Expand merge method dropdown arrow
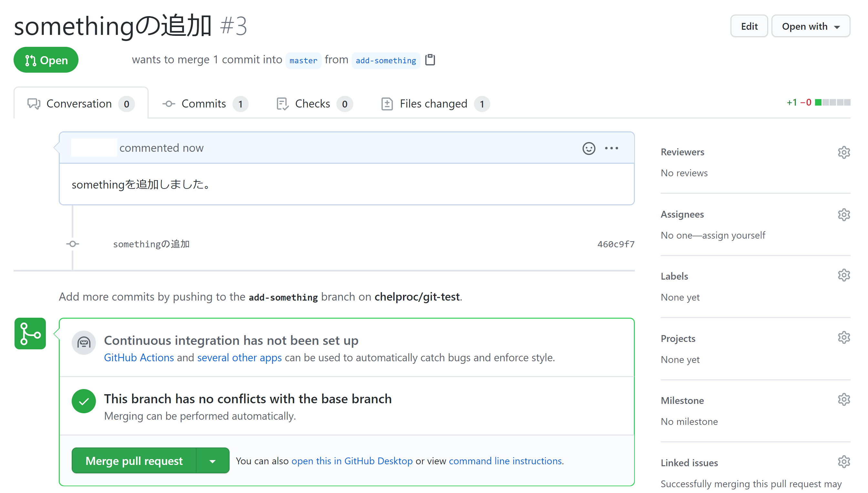The image size is (868, 493). pos(212,461)
